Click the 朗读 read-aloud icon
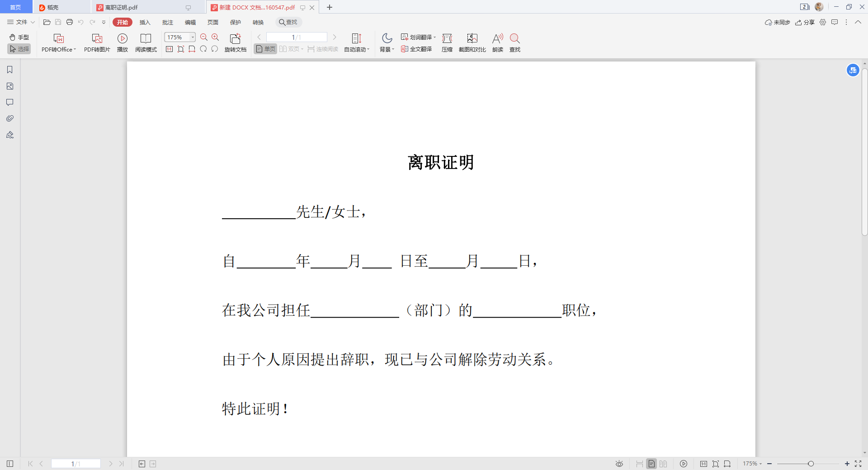Image resolution: width=868 pixels, height=470 pixels. [497, 38]
